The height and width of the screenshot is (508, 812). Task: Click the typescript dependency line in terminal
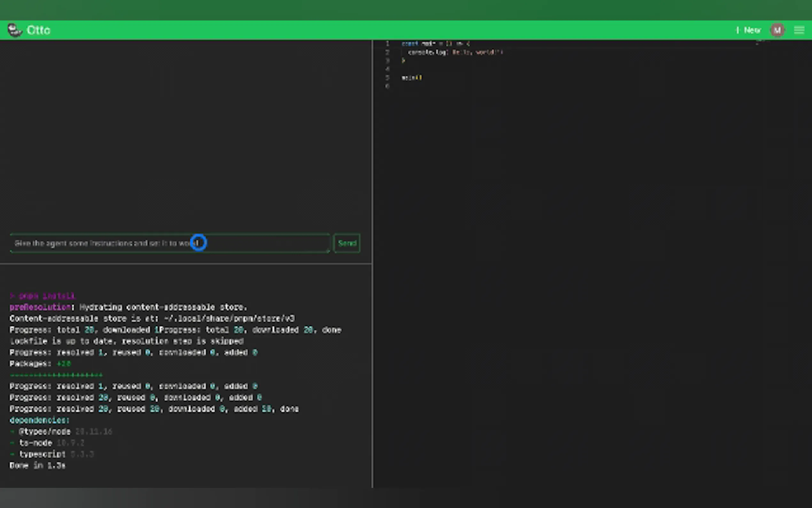(42, 454)
